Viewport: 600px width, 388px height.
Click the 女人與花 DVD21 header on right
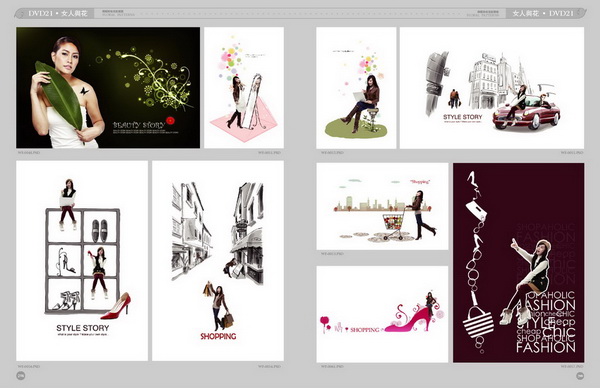coord(543,13)
